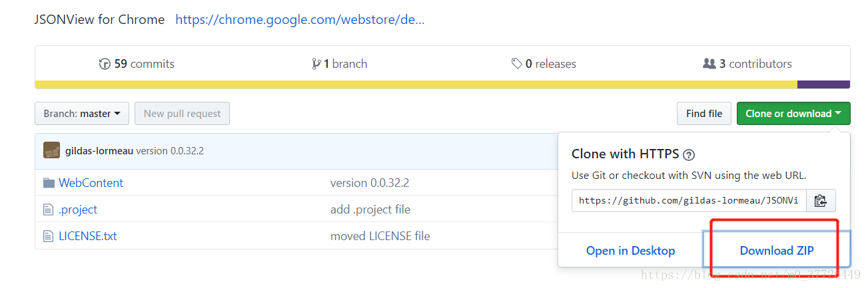Click Download ZIP
The image size is (868, 288).
coord(777,251)
